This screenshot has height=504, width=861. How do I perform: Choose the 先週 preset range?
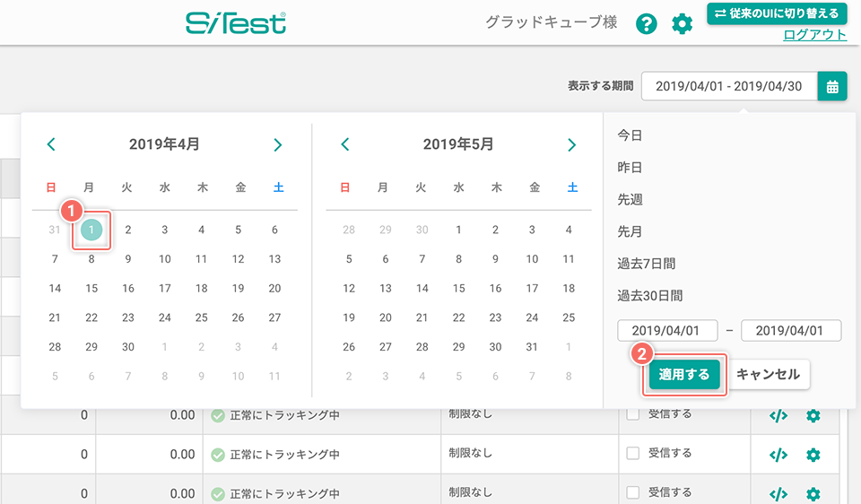(x=630, y=199)
